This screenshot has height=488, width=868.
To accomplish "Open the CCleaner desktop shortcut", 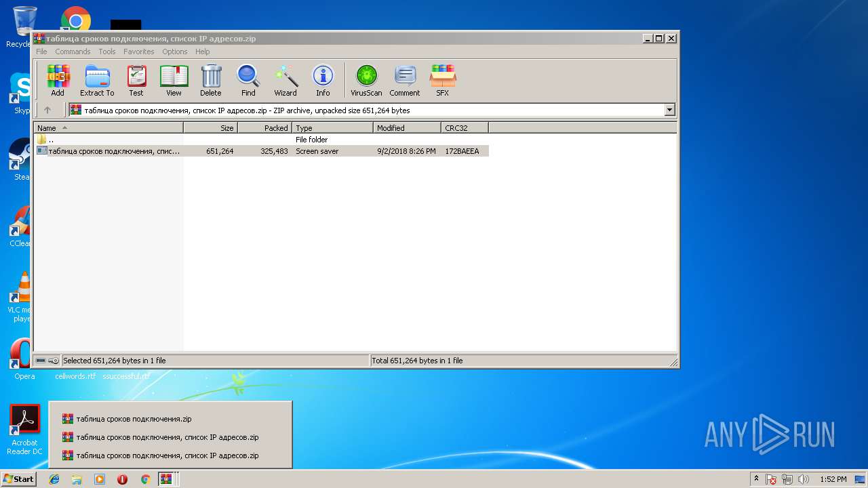I will 20,226.
